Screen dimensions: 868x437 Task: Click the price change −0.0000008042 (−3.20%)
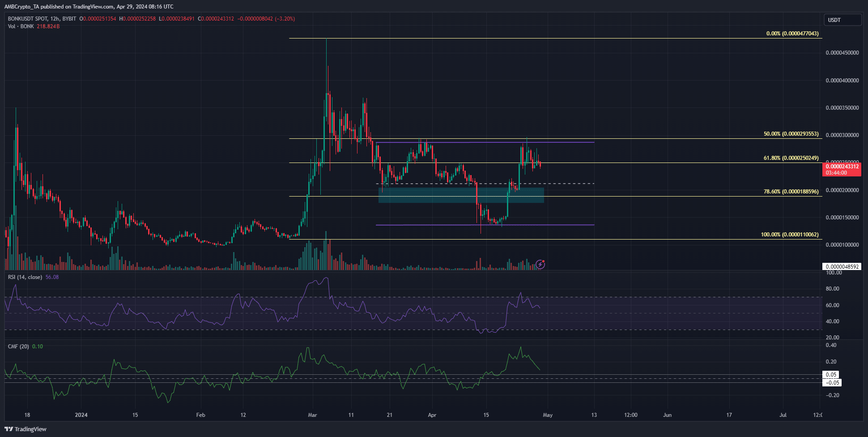[266, 19]
